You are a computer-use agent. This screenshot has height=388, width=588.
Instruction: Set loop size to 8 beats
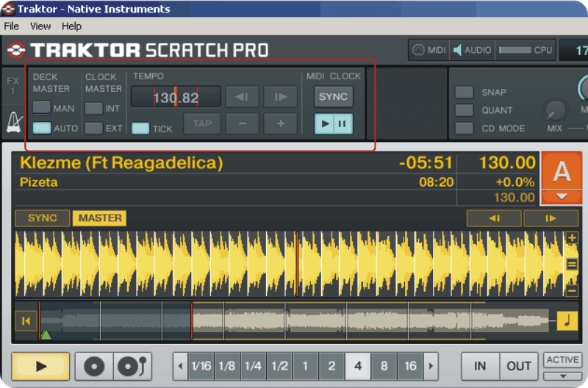pyautogui.click(x=384, y=366)
